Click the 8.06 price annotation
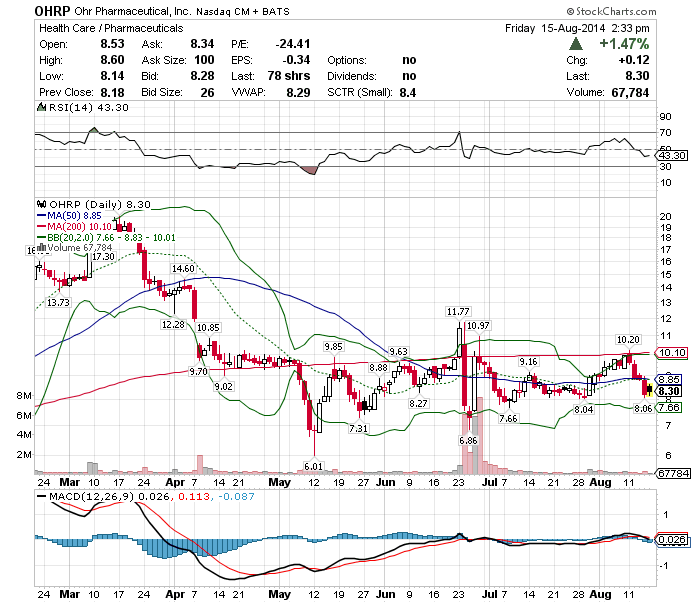 (x=643, y=408)
